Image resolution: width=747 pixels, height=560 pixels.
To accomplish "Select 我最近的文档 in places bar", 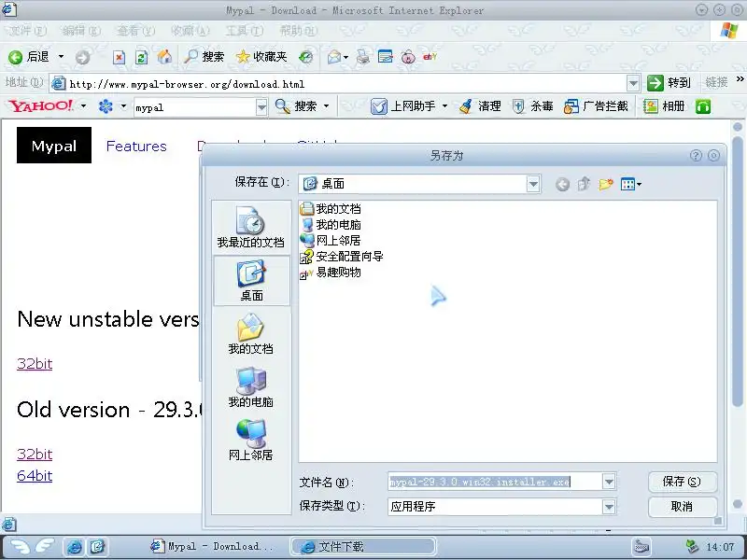I will [250, 228].
